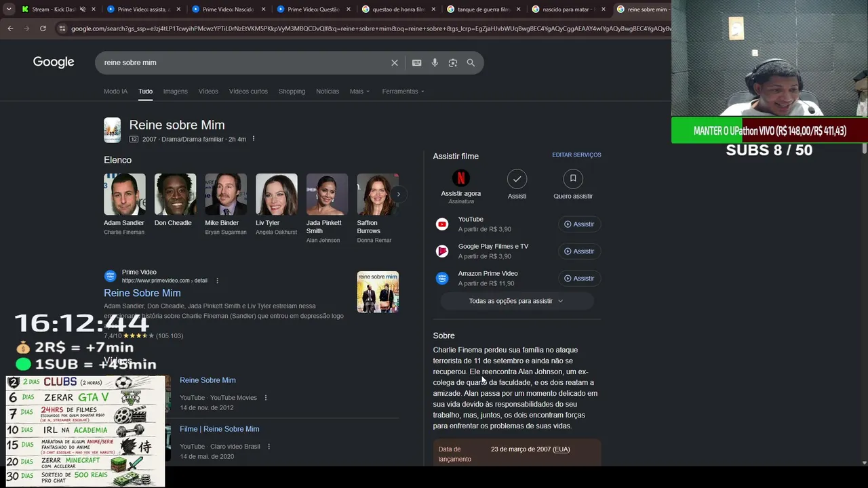
Task: Click the Prime Video favicon in the result
Action: point(110,277)
